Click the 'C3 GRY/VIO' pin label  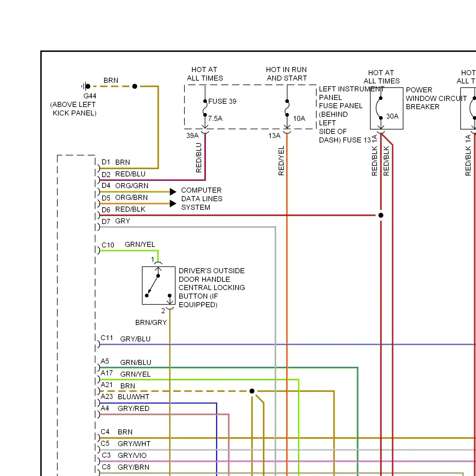pyautogui.click(x=124, y=455)
